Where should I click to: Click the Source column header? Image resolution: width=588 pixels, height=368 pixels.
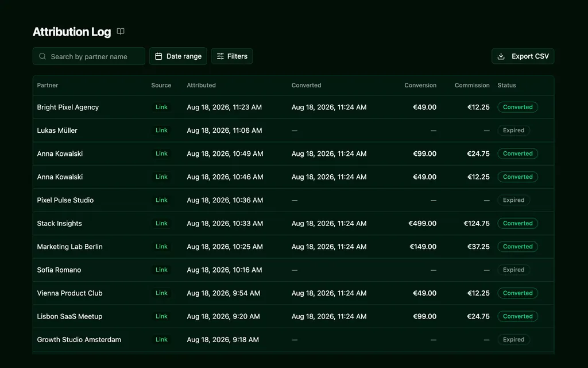[161, 85]
